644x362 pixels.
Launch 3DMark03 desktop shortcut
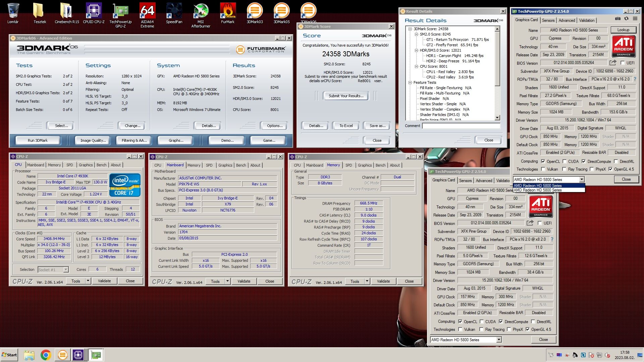[255, 13]
